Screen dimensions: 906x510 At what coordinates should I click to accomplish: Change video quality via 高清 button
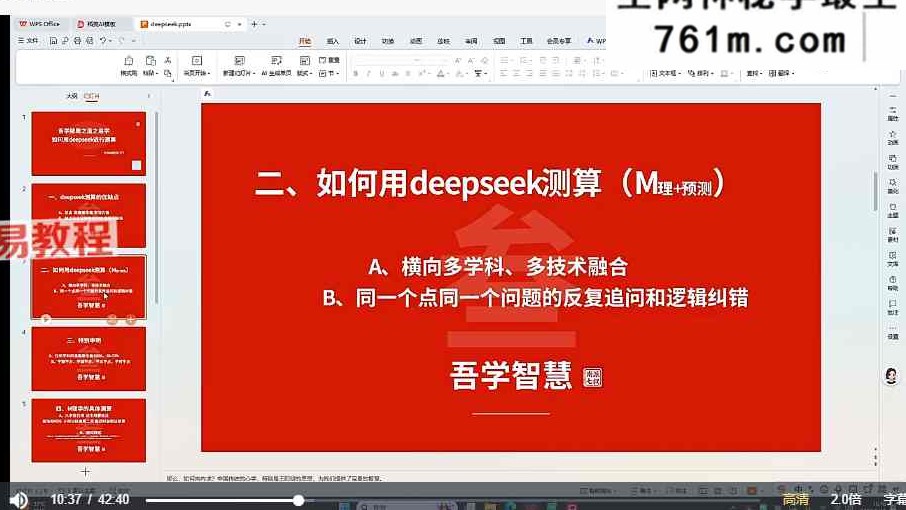click(x=796, y=500)
